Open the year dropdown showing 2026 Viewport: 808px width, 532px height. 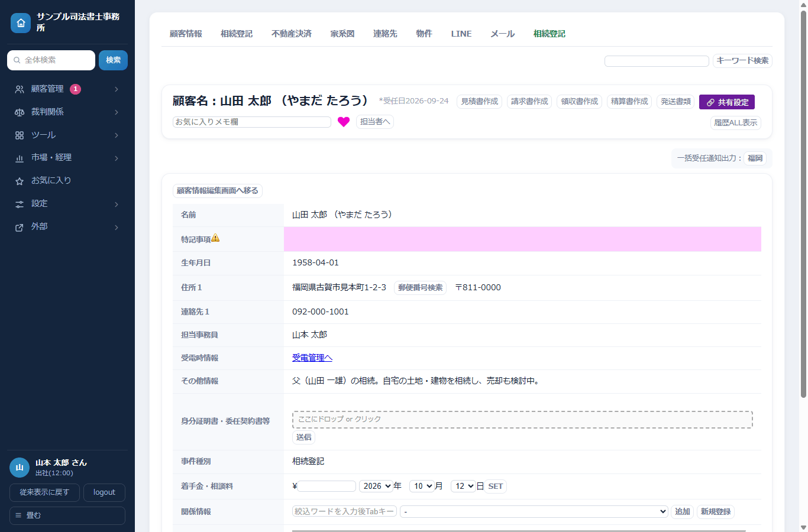coord(376,486)
